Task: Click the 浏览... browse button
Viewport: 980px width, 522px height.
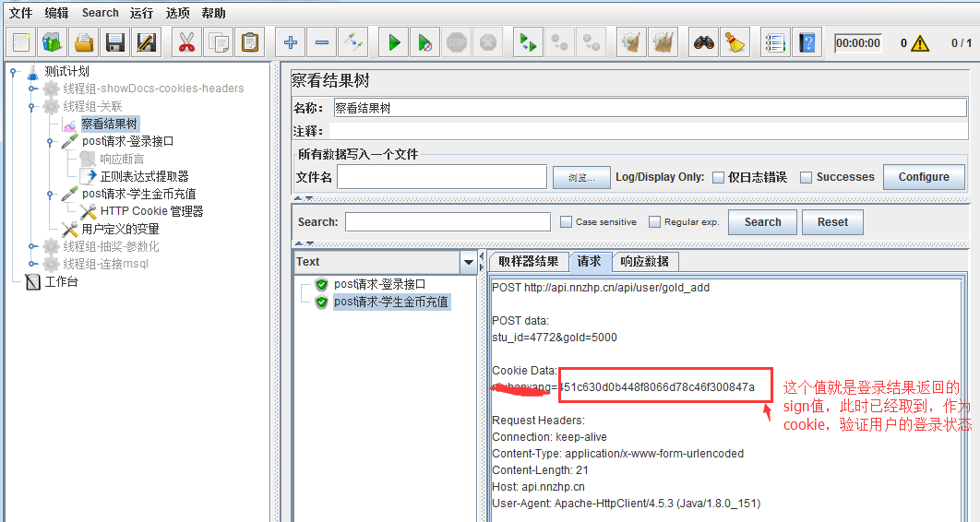Action: click(581, 177)
